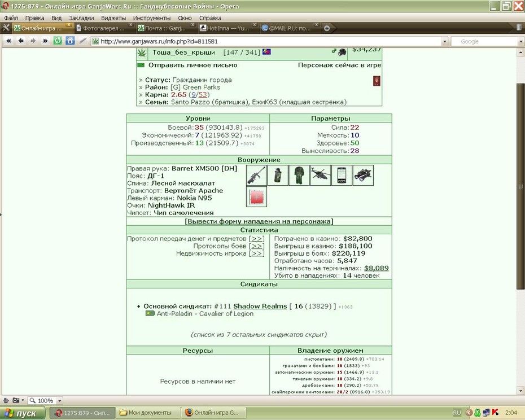The image size is (525, 420).
Task: Open the camera icon dropdown in status bar
Action: click(x=23, y=400)
